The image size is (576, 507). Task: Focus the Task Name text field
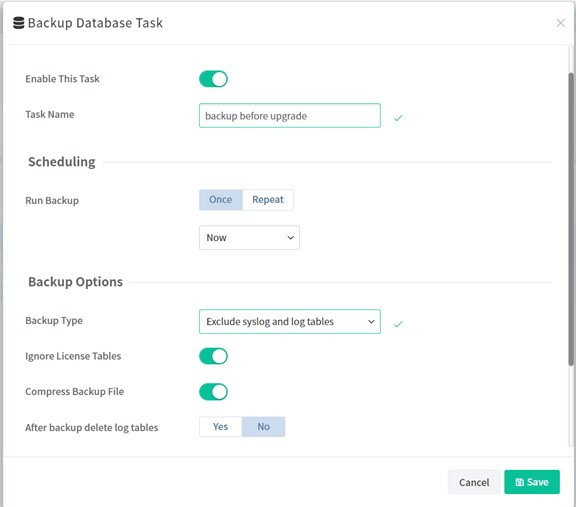coord(290,116)
